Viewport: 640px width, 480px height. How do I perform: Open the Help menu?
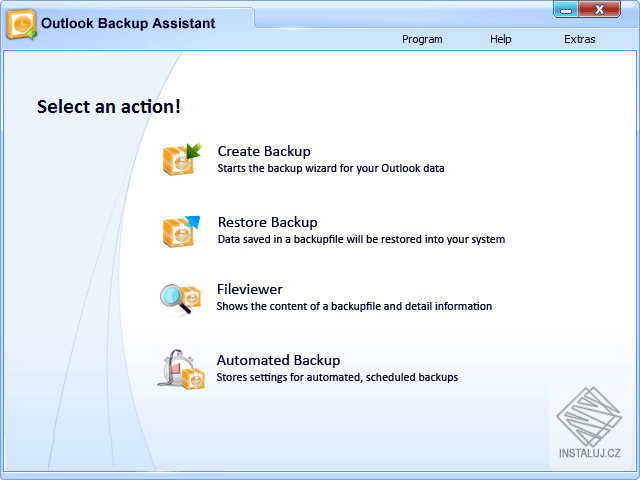(500, 39)
